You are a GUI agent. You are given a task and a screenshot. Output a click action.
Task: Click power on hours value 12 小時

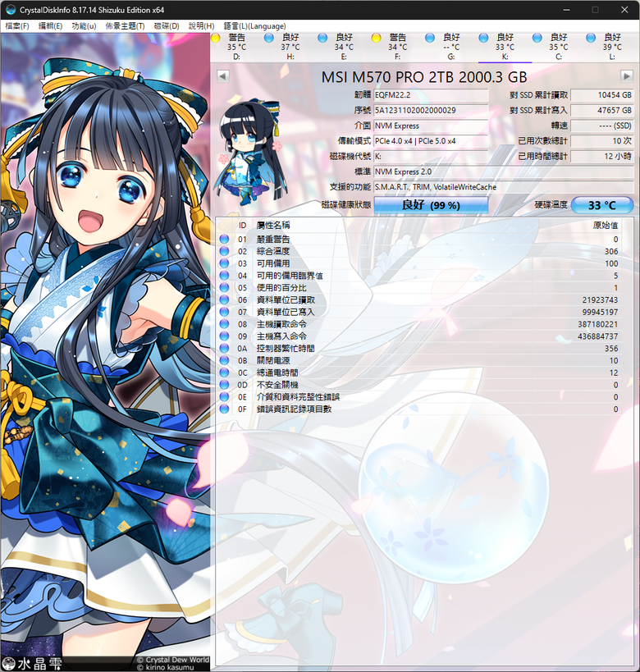(602, 157)
